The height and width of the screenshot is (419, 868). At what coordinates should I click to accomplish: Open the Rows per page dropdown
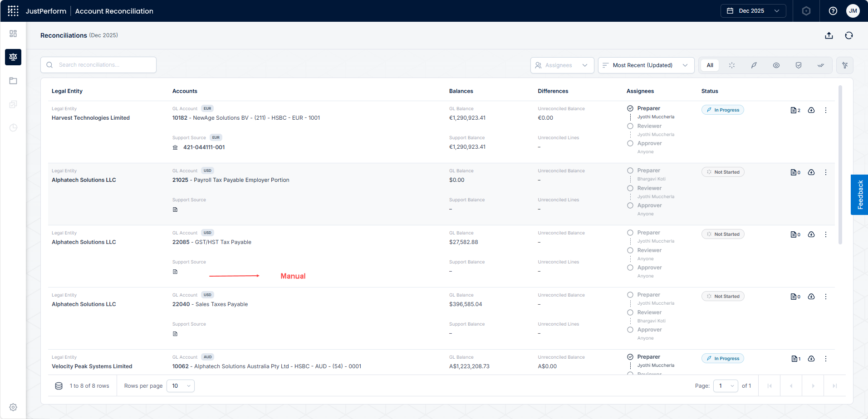coord(181,386)
